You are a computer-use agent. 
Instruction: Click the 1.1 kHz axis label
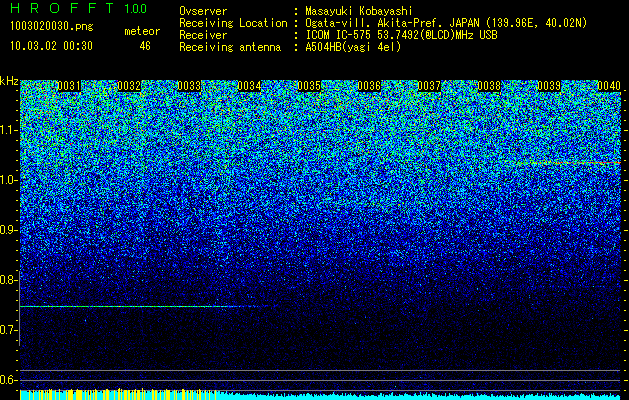coord(9,130)
